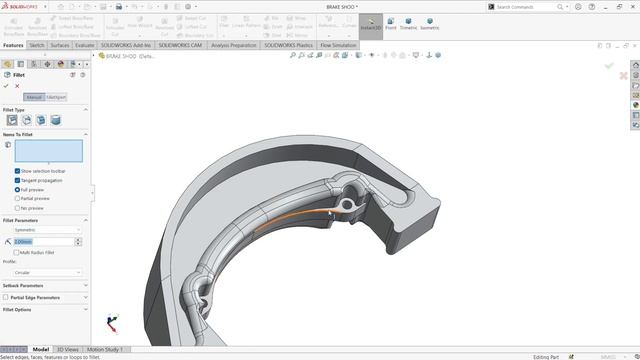
Task: Open the SOLIDWORKS CAM tab
Action: pyautogui.click(x=180, y=45)
